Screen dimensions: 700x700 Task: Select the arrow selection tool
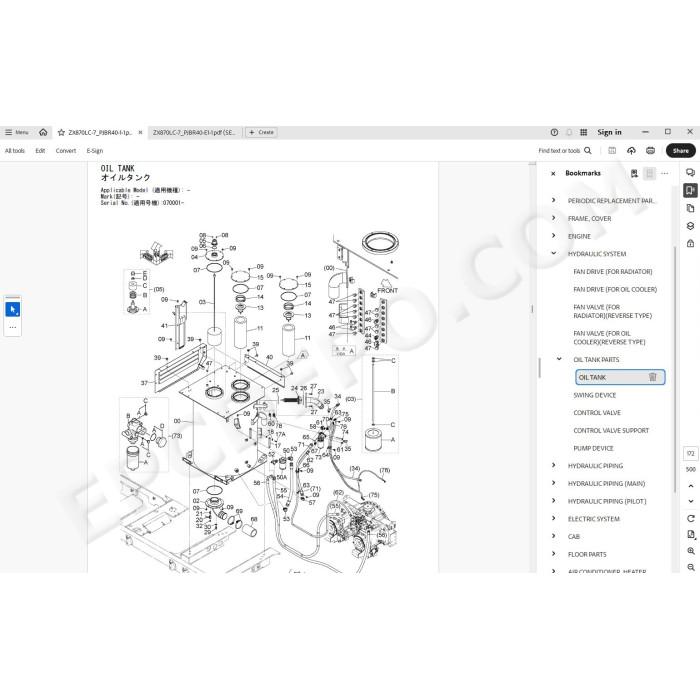point(12,309)
